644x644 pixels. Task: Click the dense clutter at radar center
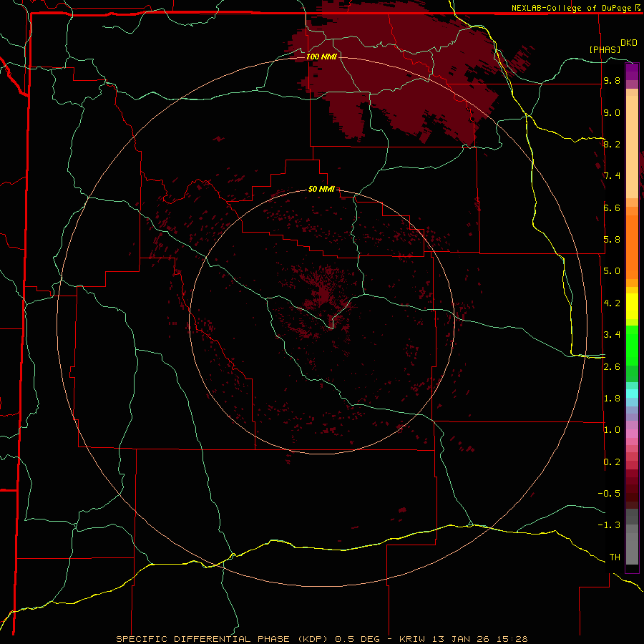coord(324,293)
